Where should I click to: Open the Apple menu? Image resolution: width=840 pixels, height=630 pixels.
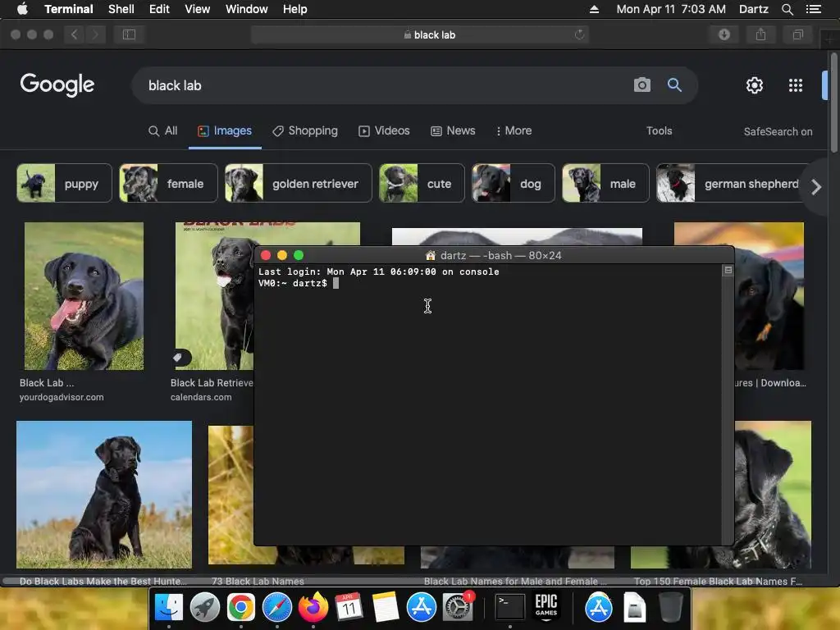click(x=22, y=9)
